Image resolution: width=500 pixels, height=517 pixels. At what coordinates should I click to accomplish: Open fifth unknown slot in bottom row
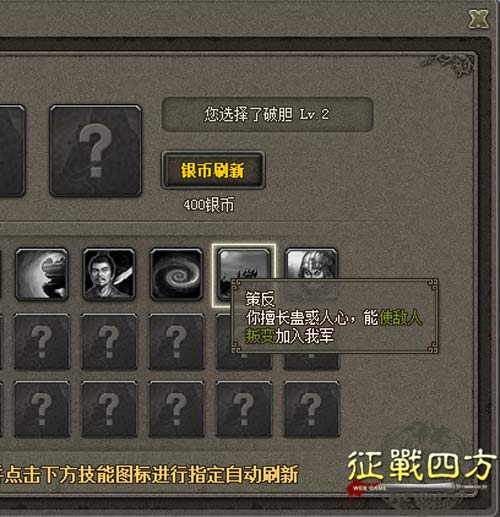[311, 409]
